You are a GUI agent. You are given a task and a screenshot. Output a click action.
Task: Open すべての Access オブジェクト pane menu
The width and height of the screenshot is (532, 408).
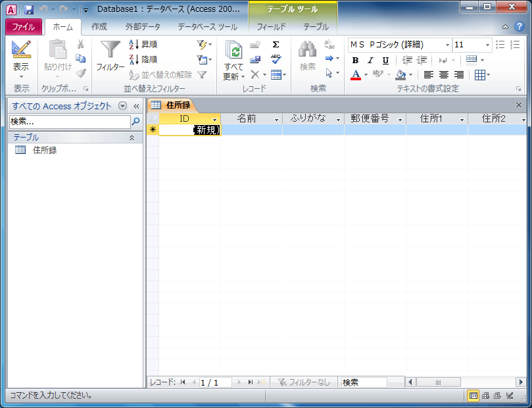click(x=122, y=106)
